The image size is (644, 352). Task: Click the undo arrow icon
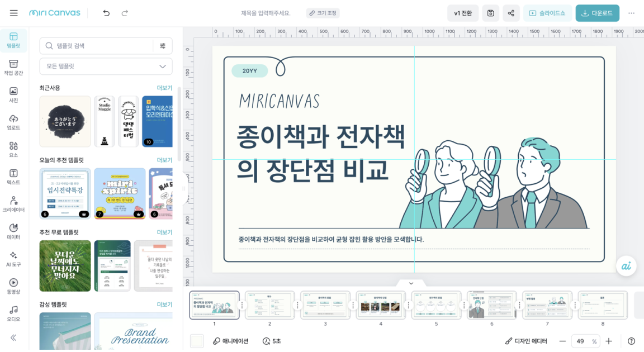tap(106, 13)
